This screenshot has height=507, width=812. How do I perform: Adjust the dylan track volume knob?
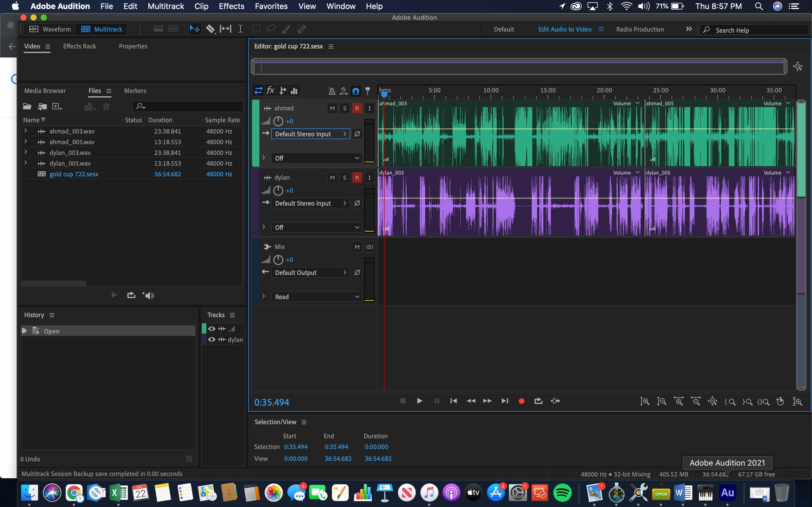coord(278,190)
